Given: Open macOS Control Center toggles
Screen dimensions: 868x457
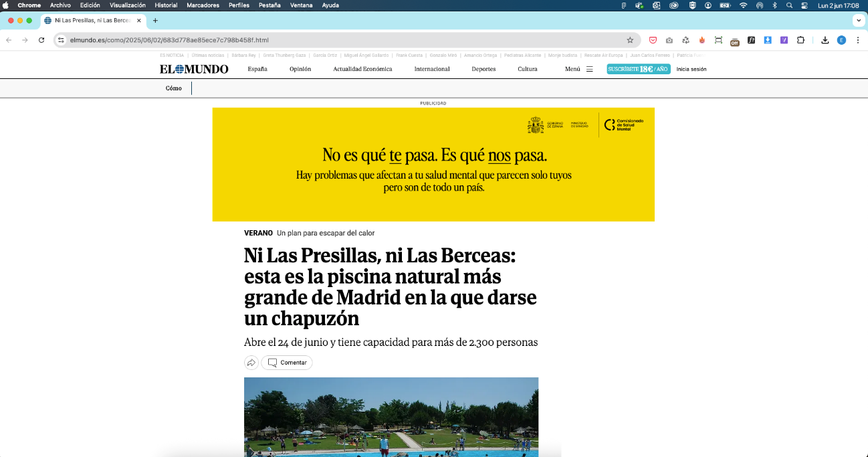Looking at the screenshot, I should [x=804, y=5].
